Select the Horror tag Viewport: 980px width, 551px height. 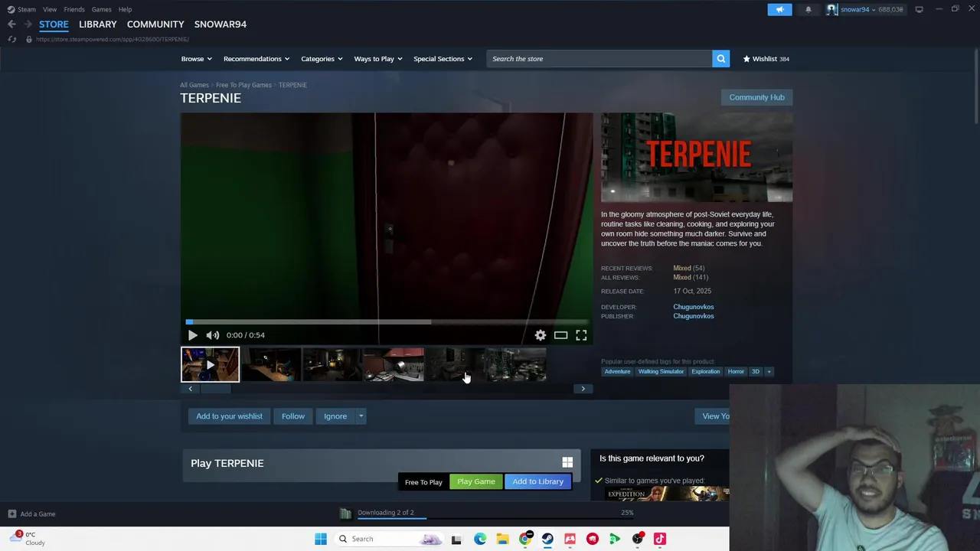point(736,371)
